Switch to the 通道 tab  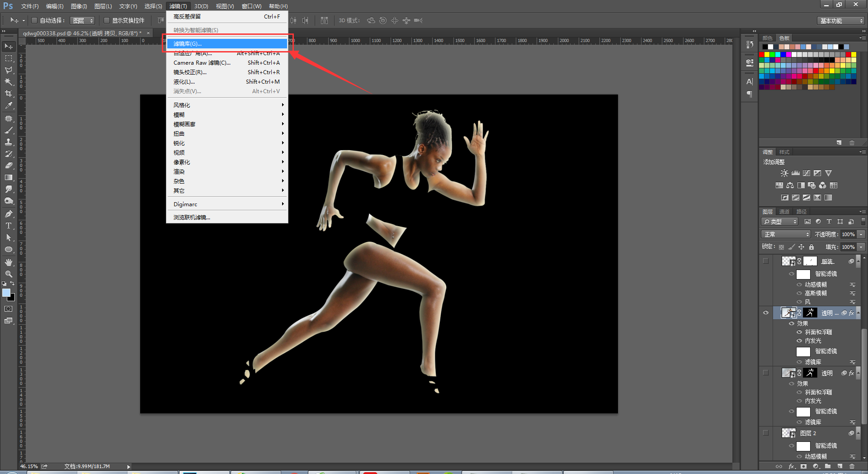pos(784,212)
